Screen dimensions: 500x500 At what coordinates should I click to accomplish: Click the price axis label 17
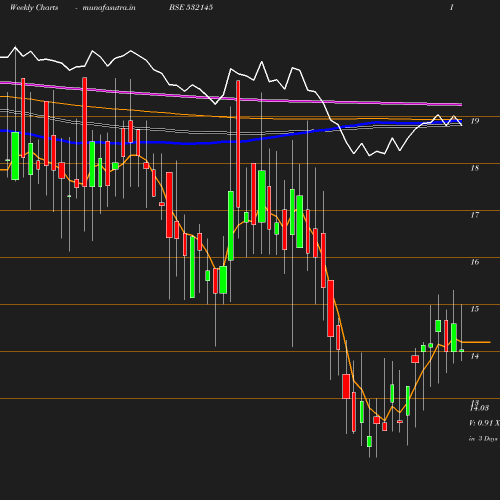475,215
